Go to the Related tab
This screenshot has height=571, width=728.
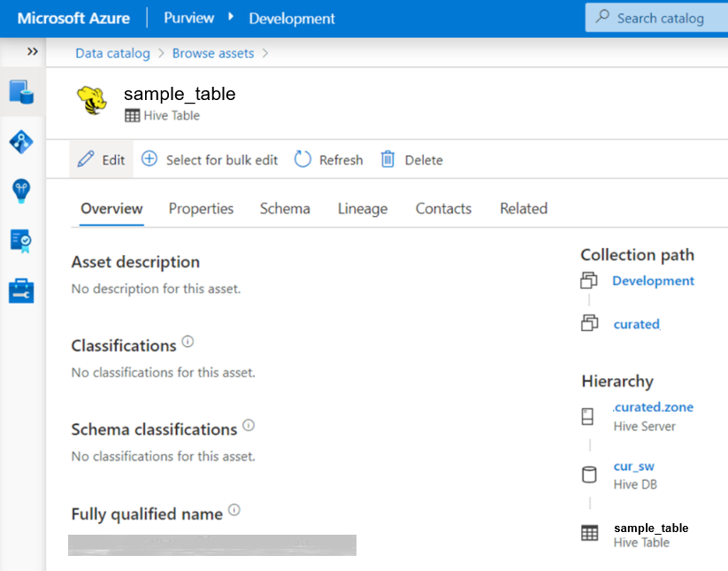524,209
